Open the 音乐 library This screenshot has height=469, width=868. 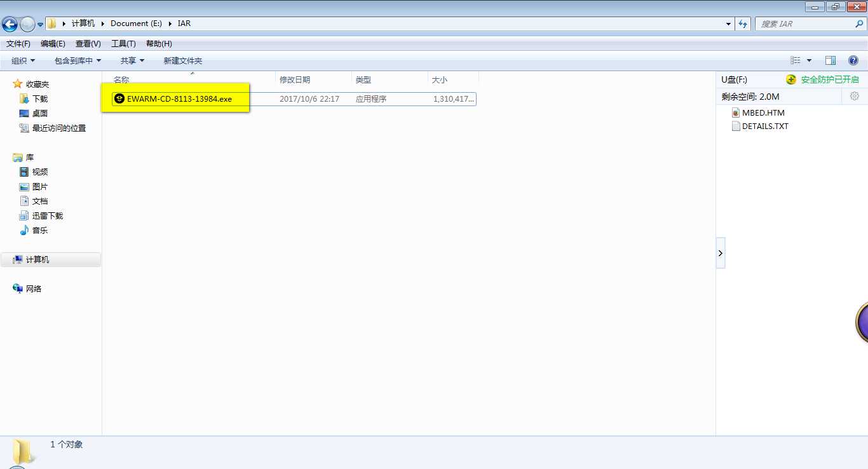(x=40, y=230)
